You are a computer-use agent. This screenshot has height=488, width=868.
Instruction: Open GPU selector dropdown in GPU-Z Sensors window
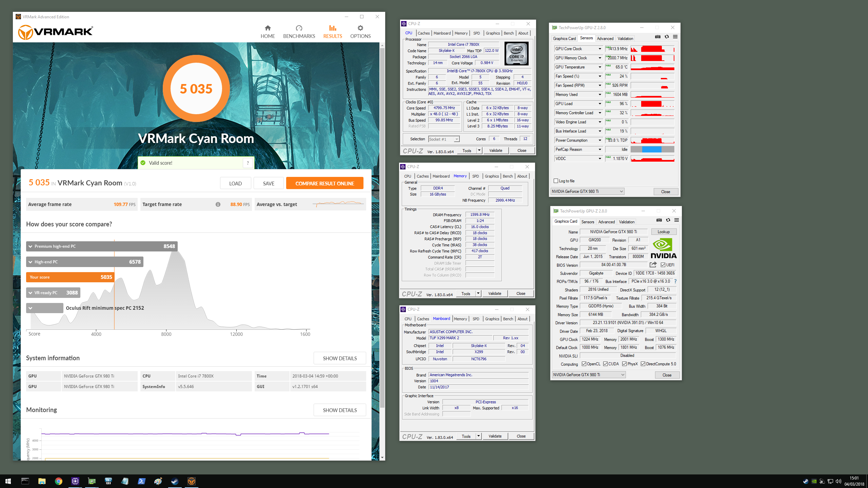587,191
